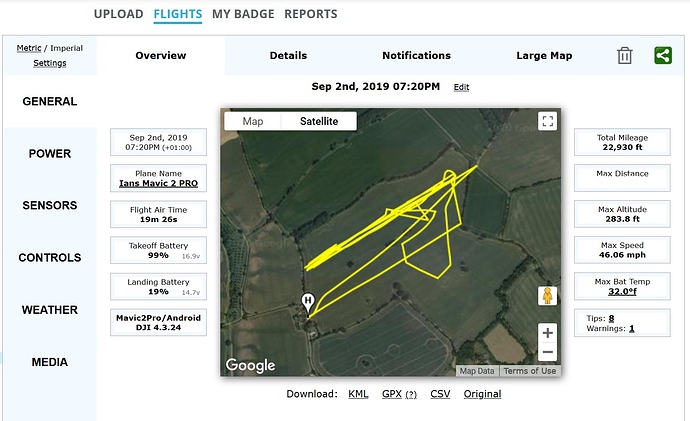690x421 pixels.
Task: Select POWER in the left sidebar
Action: pyautogui.click(x=49, y=154)
